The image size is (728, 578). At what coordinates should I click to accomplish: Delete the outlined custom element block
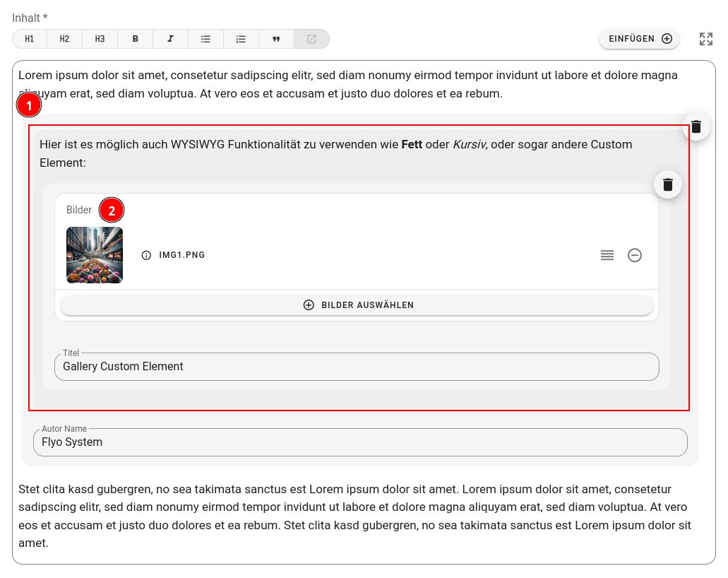pyautogui.click(x=696, y=126)
